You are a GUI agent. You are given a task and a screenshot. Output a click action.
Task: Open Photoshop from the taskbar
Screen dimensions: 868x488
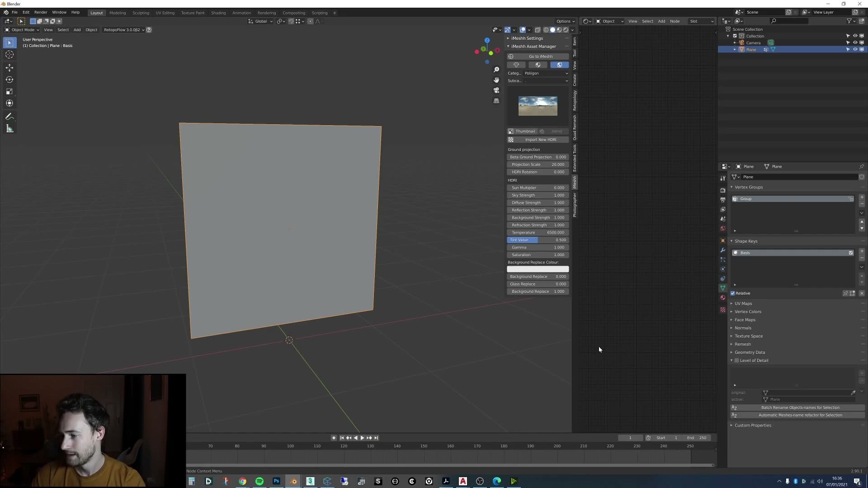[x=276, y=481]
